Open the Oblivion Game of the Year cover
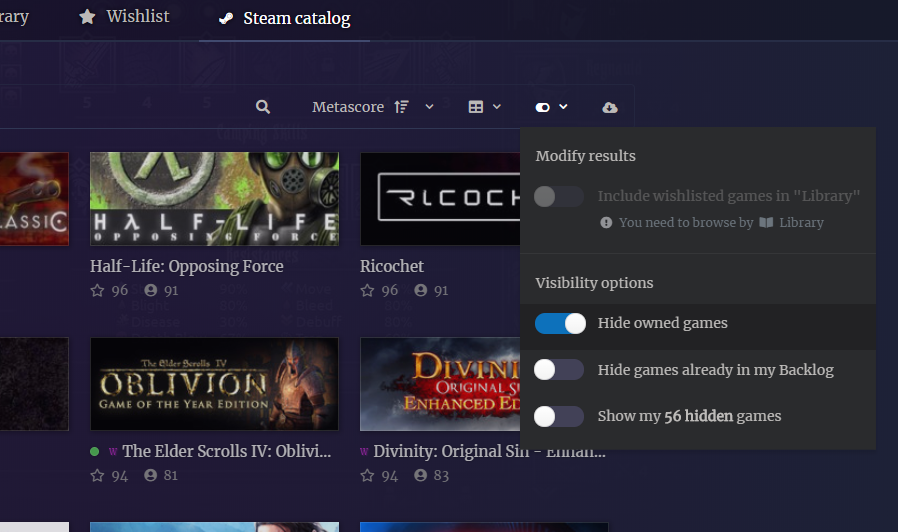The height and width of the screenshot is (532, 898). (214, 384)
